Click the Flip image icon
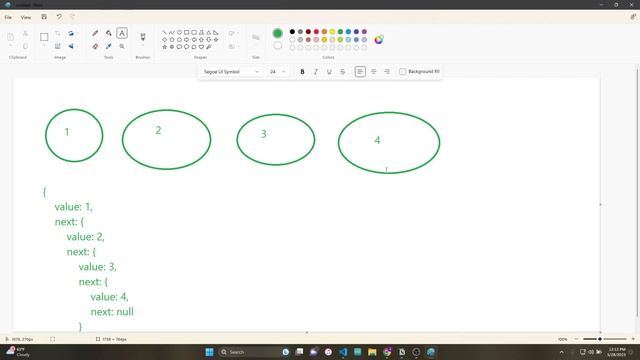Viewport: 640px width, 360px height. click(71, 47)
